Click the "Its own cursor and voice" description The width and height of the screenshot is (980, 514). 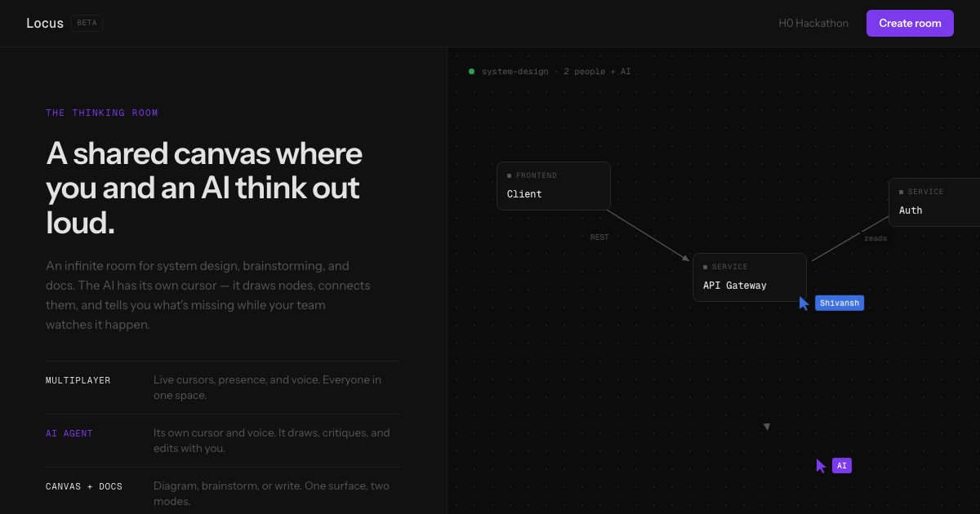272,441
